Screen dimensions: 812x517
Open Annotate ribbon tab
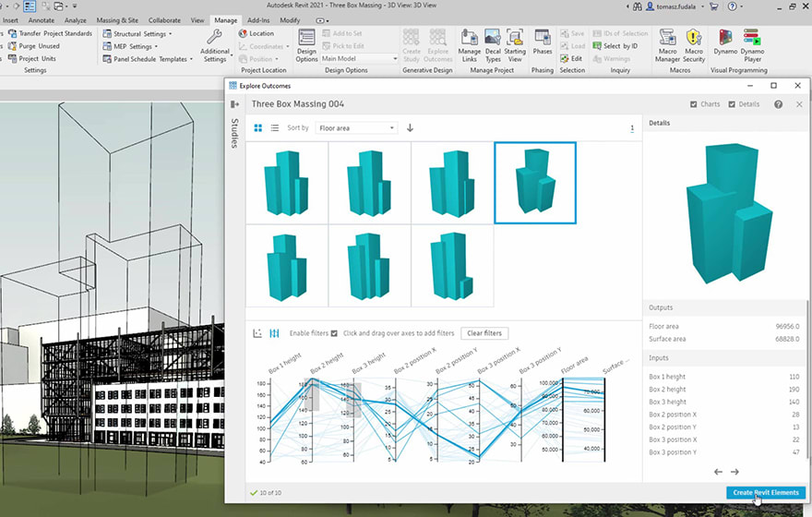click(42, 20)
